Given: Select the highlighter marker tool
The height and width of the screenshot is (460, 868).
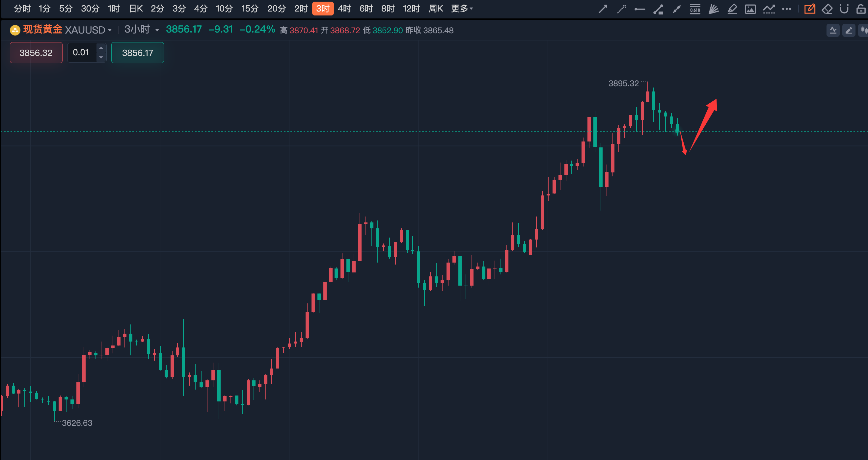Looking at the screenshot, I should tap(732, 9).
